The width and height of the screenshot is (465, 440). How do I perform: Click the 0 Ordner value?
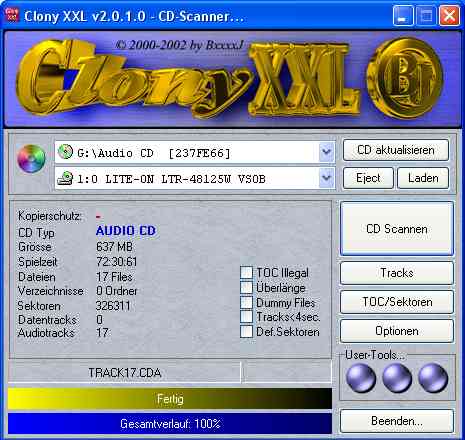(116, 291)
